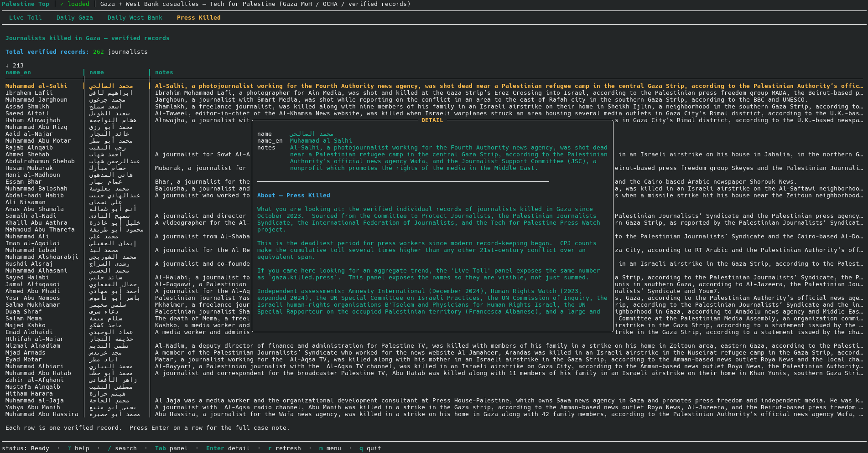This screenshot has width=868, height=453.
Task: Select the Muhammad Jarghoun row
Action: click(36, 100)
